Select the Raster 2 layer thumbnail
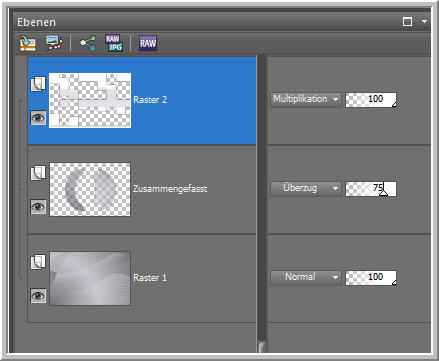The height and width of the screenshot is (361, 439). click(90, 100)
